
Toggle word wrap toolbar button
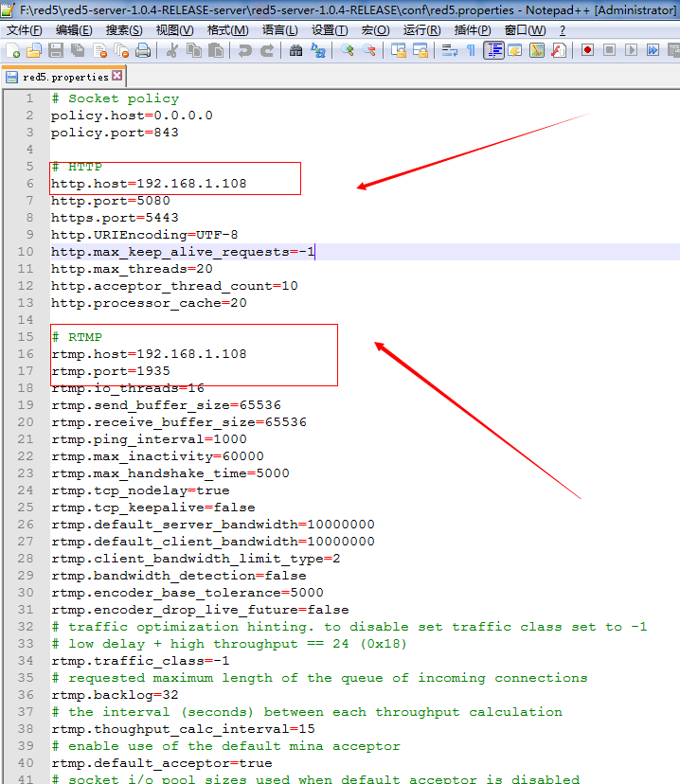click(450, 50)
